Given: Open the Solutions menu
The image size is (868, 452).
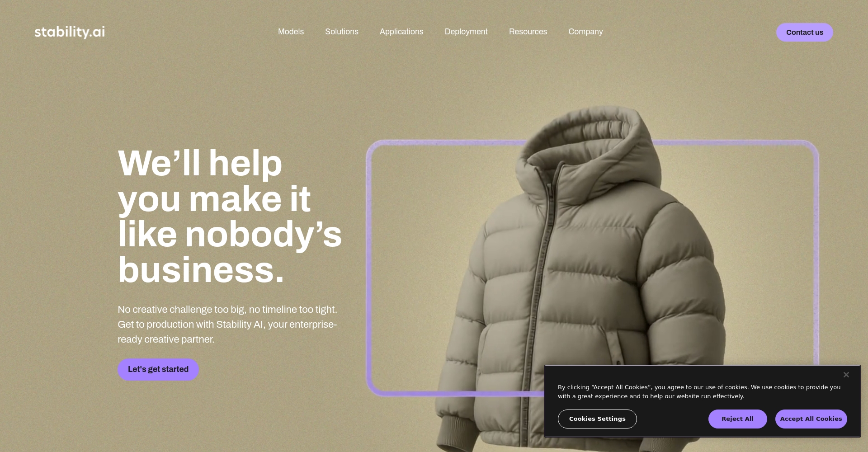Looking at the screenshot, I should (341, 32).
